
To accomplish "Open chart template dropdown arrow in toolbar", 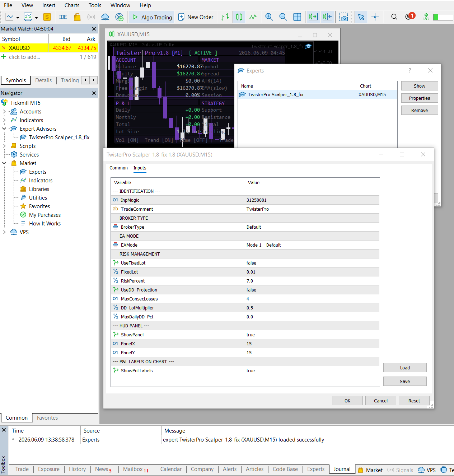I will click(37, 17).
